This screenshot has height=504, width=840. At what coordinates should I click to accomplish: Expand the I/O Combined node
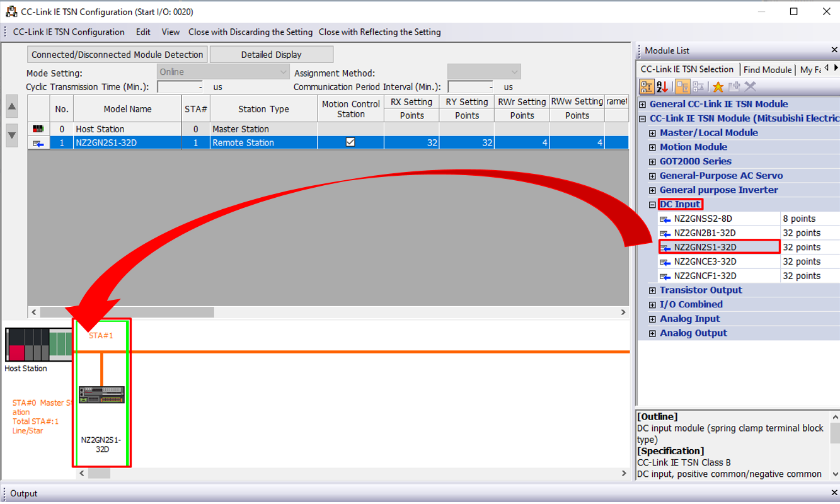[x=653, y=305]
